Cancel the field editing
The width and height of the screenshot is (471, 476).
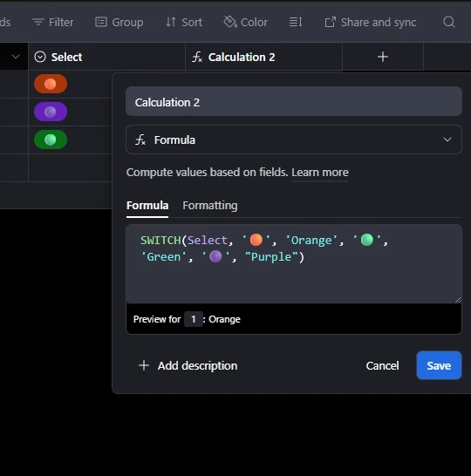pyautogui.click(x=382, y=366)
